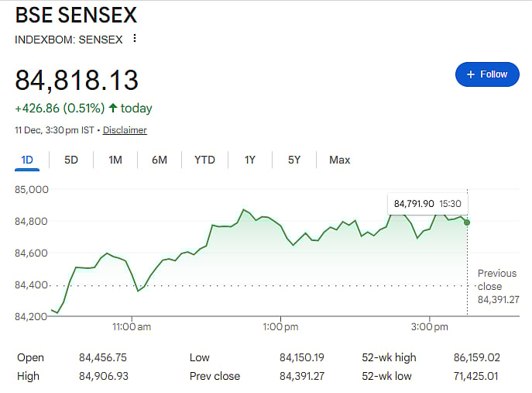Switch to the 5D chart range

pos(71,160)
